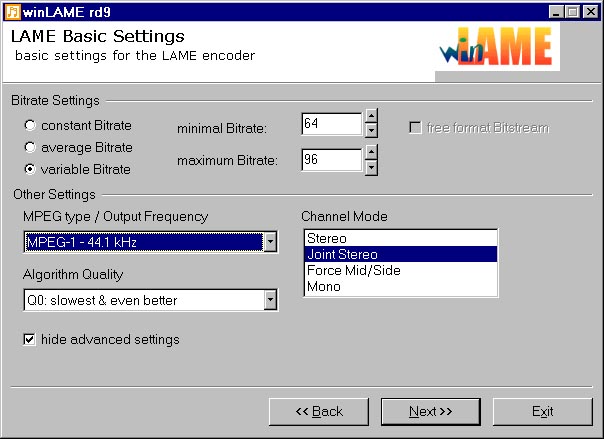Decrease maximum Bitrate with down arrow
Screen dimensions: 604x439
[371, 167]
